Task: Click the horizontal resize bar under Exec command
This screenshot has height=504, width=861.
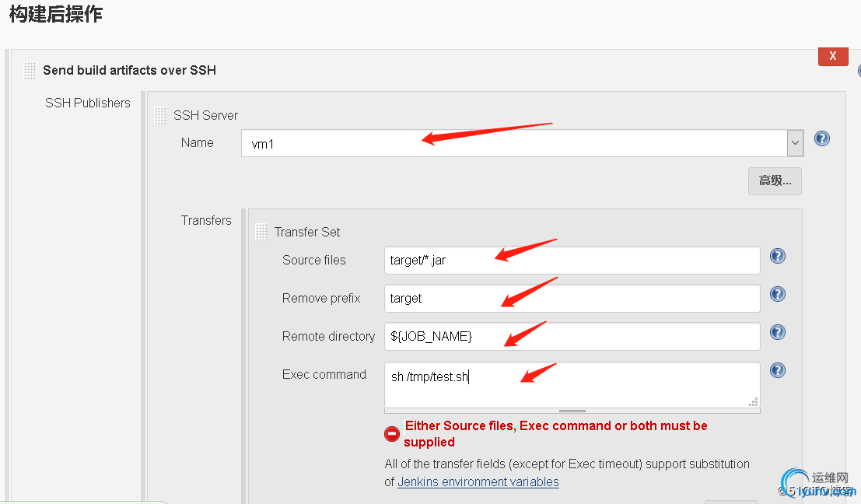Action: [x=572, y=411]
